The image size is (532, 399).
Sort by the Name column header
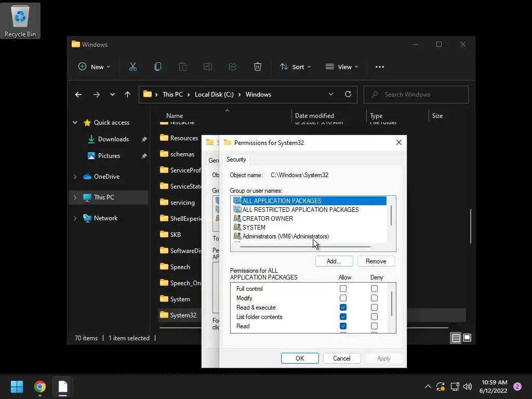coord(175,116)
